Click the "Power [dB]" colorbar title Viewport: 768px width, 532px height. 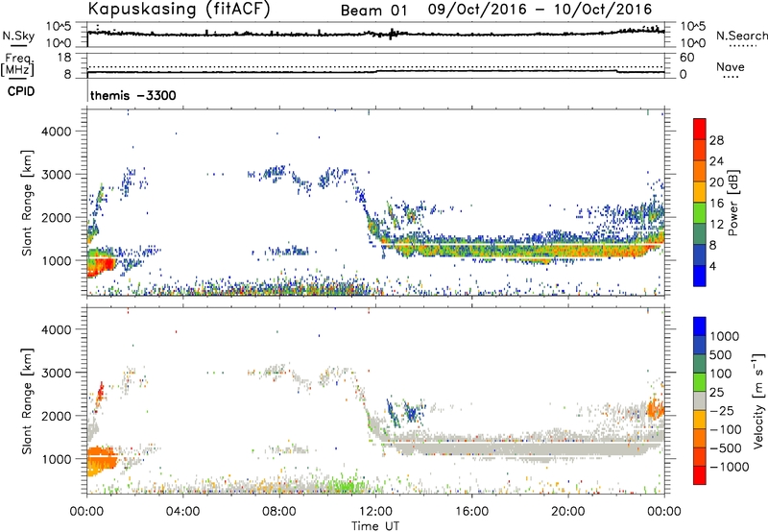(x=732, y=203)
